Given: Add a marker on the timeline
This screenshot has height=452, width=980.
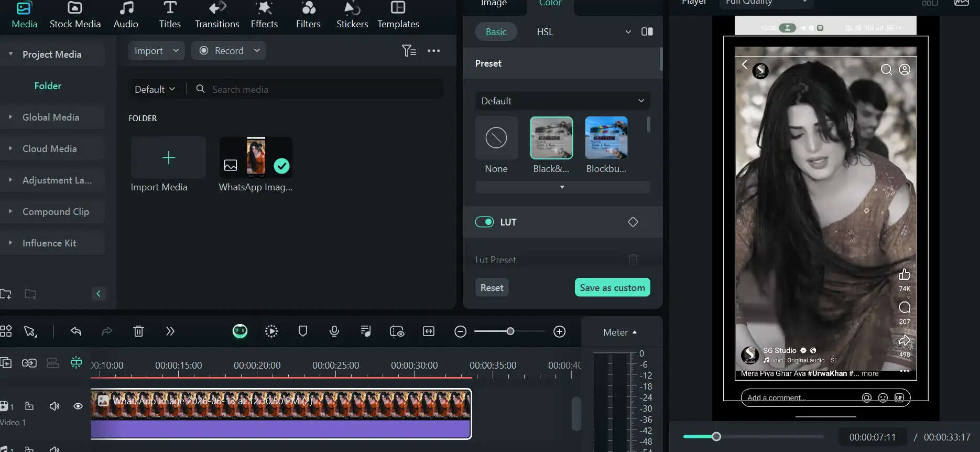Looking at the screenshot, I should [303, 331].
